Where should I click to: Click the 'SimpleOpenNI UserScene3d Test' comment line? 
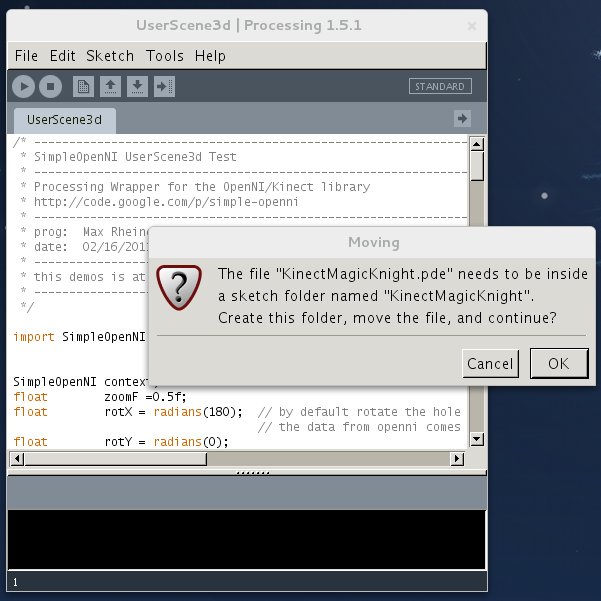(135, 157)
